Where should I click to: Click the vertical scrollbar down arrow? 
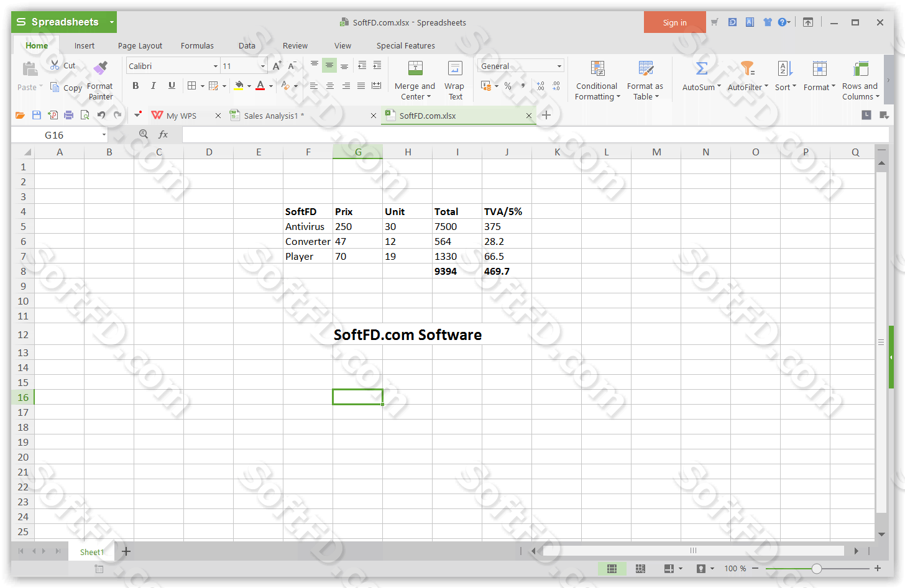(881, 535)
